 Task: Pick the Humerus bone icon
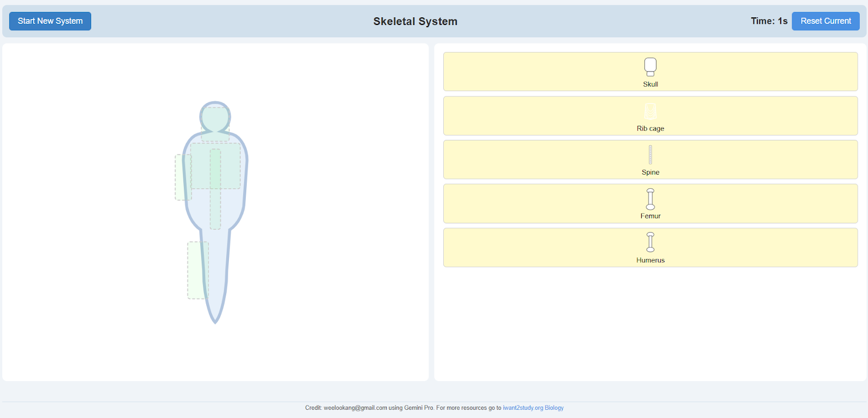650,242
